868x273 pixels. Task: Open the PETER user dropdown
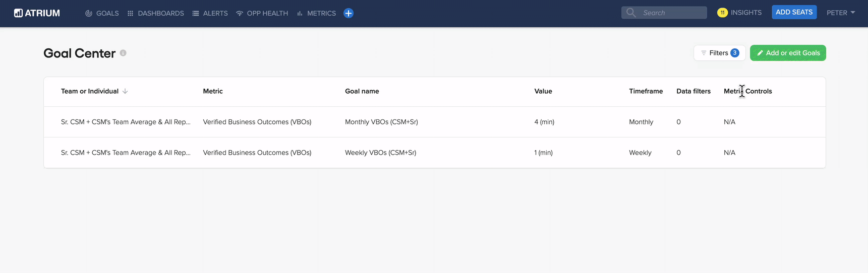pos(841,13)
